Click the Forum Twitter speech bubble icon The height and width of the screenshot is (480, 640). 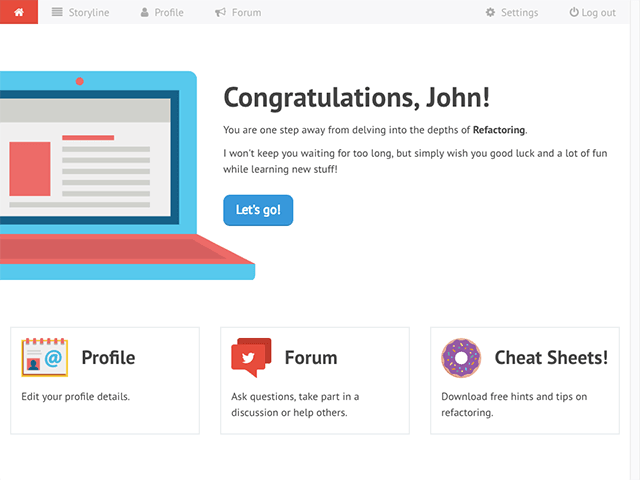point(251,357)
